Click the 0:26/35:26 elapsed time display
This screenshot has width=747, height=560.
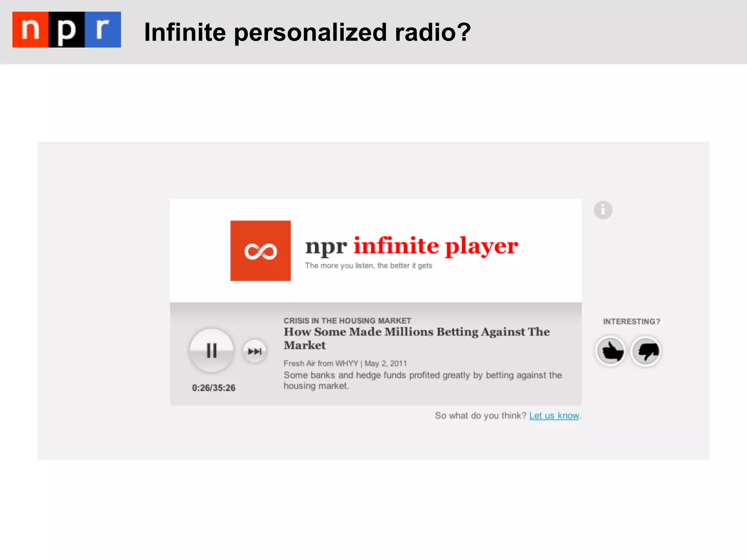tap(214, 388)
